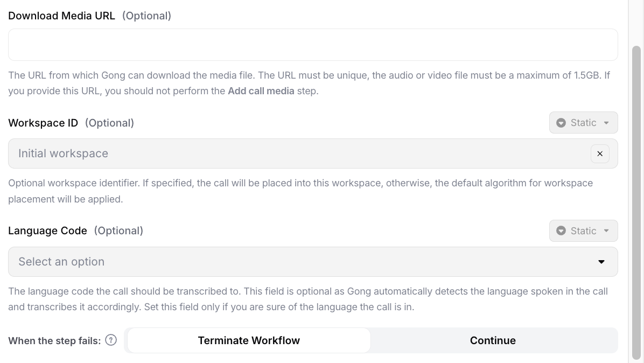Click the 'Select an option' placeholder text

point(61,262)
